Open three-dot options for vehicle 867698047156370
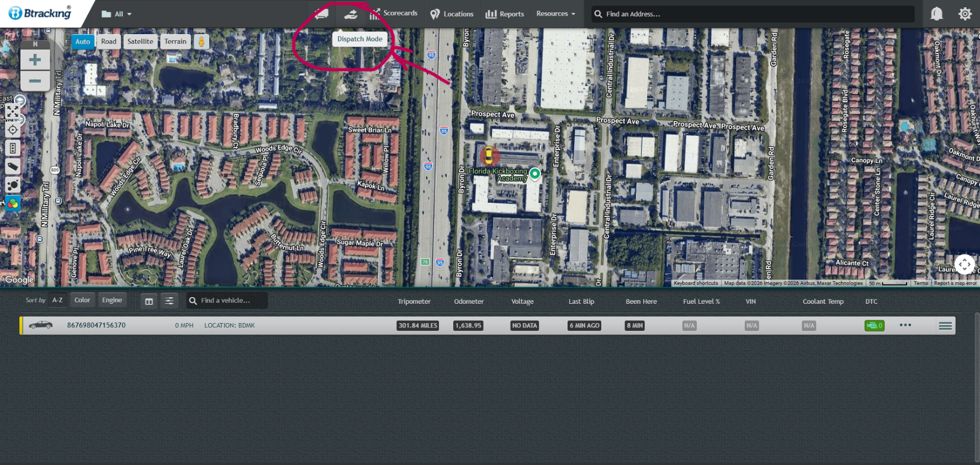The width and height of the screenshot is (980, 465). point(905,325)
